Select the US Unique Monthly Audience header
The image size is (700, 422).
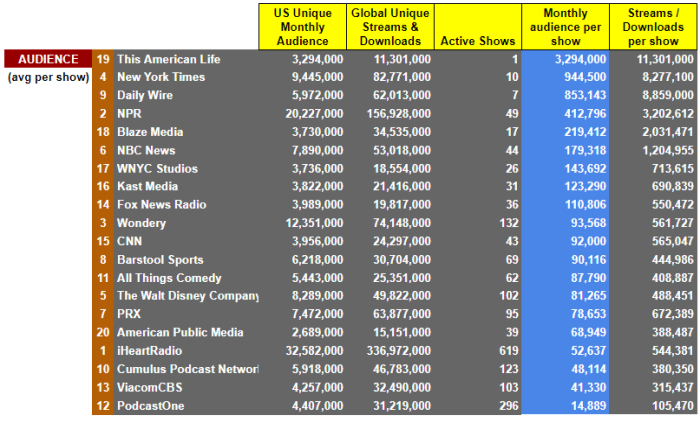click(x=303, y=27)
